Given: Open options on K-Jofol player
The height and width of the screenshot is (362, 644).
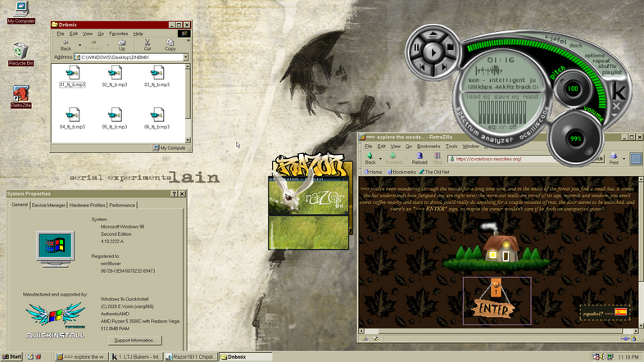Looking at the screenshot, I should tap(594, 56).
